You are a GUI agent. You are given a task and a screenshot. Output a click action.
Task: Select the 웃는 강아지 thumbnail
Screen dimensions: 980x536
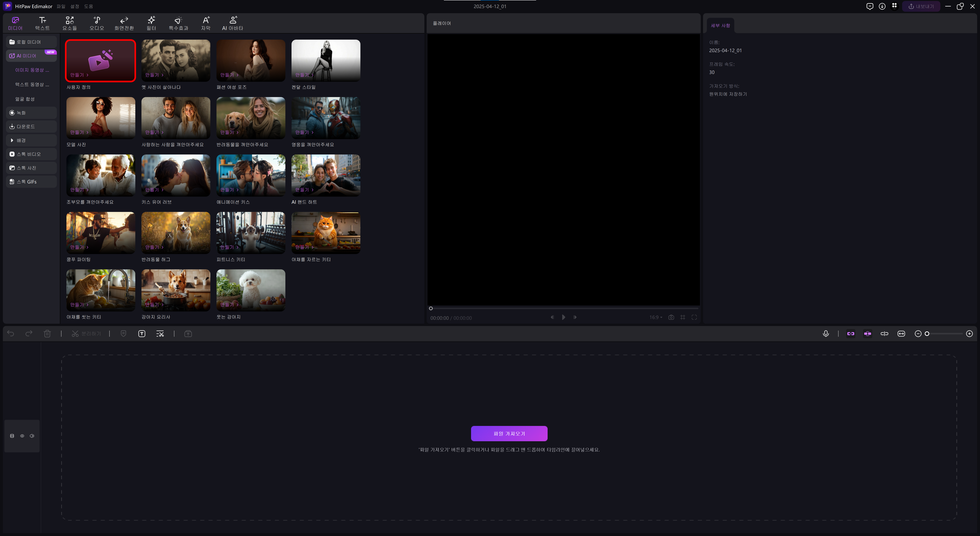click(x=251, y=290)
